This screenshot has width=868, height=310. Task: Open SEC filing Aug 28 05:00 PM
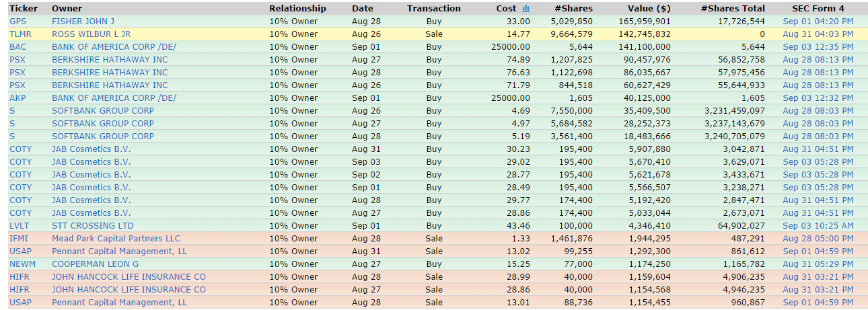point(818,239)
